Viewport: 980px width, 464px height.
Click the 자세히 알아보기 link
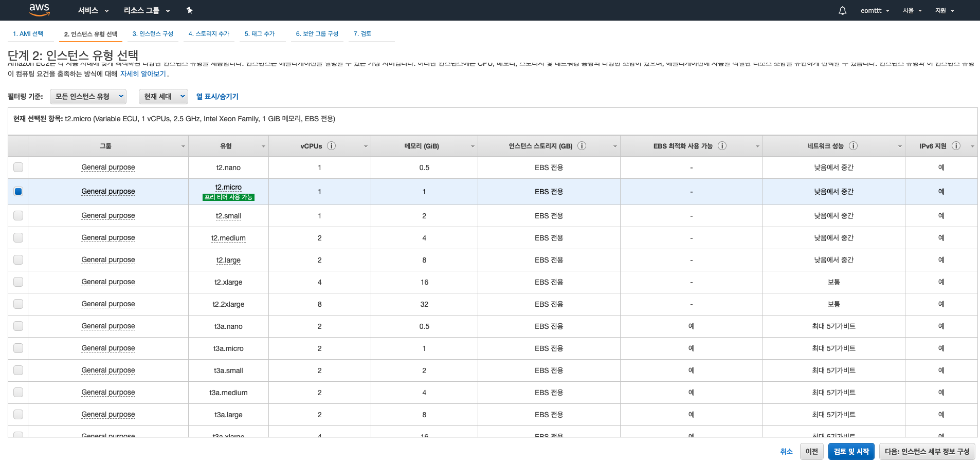pos(143,74)
